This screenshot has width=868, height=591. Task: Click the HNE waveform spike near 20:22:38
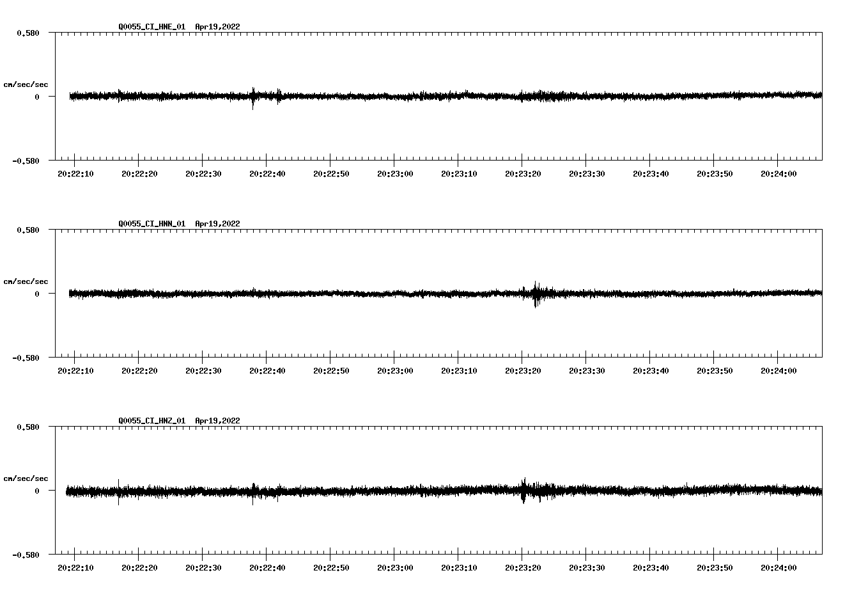coord(253,98)
